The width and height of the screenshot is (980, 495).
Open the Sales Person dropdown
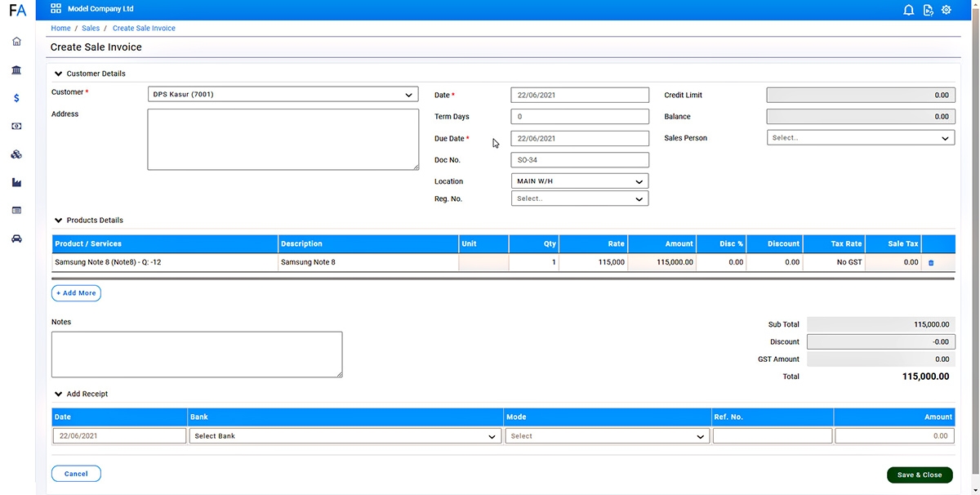[861, 138]
